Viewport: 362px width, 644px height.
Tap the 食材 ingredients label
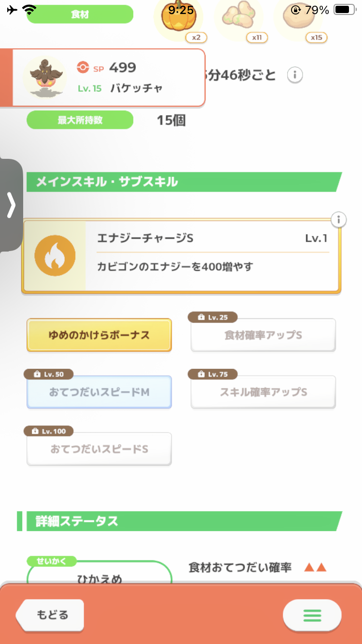pyautogui.click(x=80, y=14)
